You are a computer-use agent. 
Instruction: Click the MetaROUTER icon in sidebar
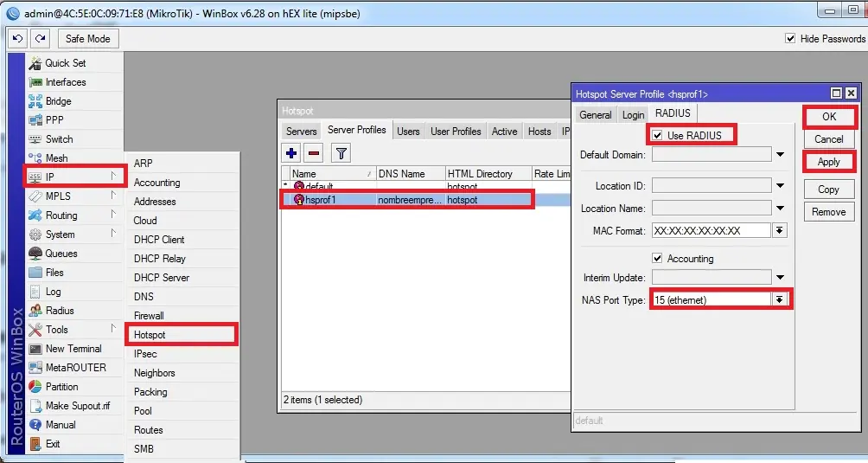(x=35, y=368)
